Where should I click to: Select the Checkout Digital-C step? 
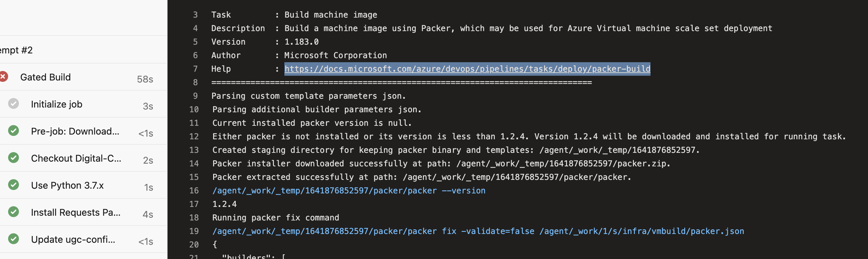tap(76, 158)
